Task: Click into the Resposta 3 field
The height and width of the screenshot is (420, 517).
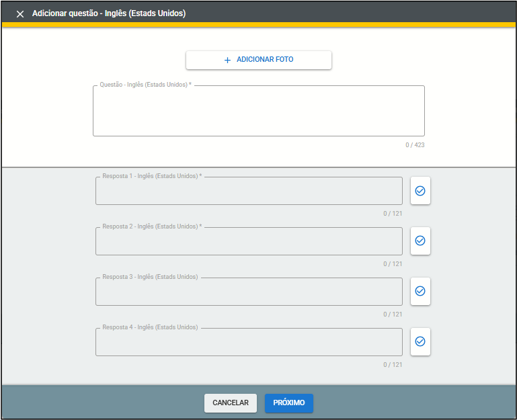Action: [249, 293]
